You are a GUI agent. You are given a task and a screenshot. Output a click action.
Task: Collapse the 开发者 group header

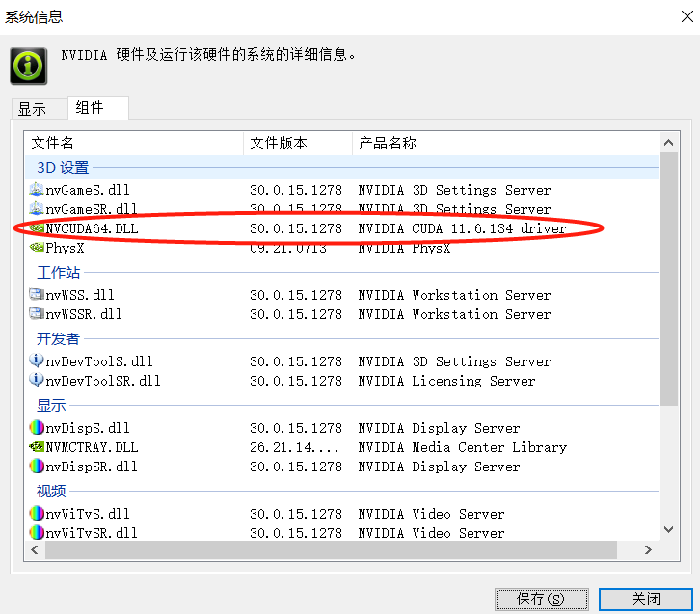click(x=58, y=339)
